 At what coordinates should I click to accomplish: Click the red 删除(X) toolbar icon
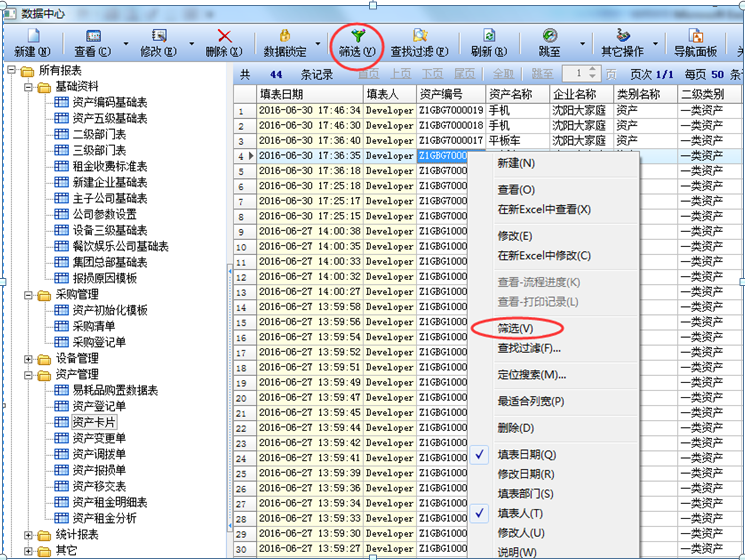coord(224,36)
